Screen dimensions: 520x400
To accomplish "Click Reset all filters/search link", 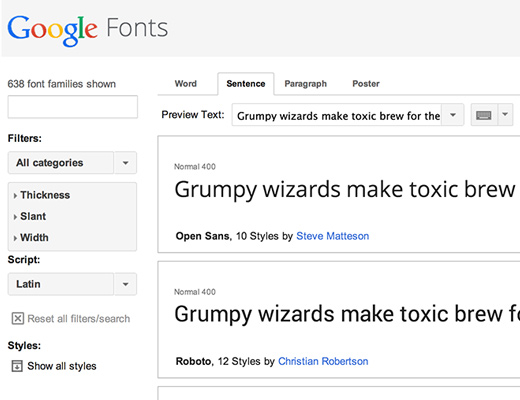I will 79,319.
